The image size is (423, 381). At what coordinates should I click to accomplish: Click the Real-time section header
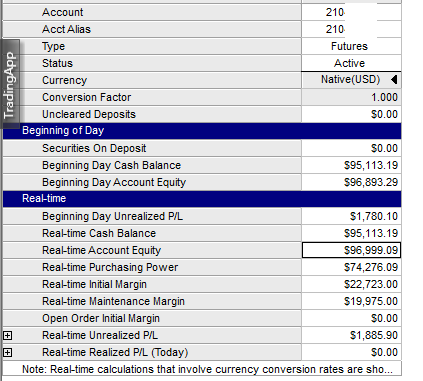[202, 199]
